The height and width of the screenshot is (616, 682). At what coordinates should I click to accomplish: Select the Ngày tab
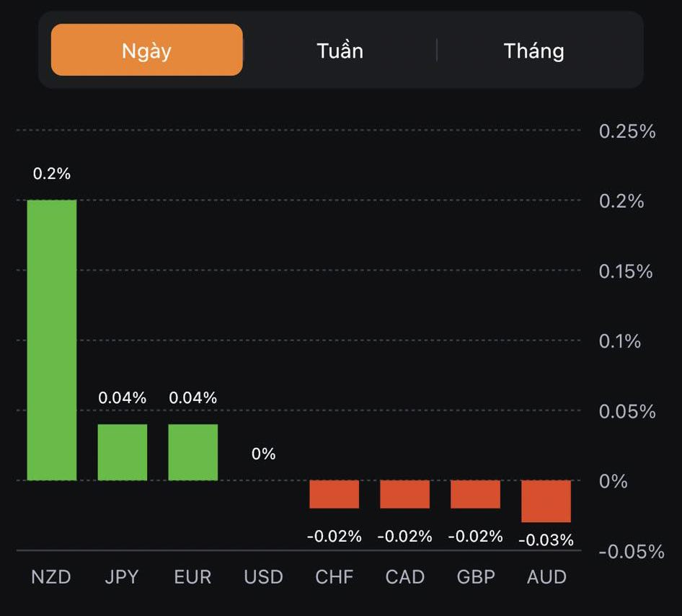(146, 50)
